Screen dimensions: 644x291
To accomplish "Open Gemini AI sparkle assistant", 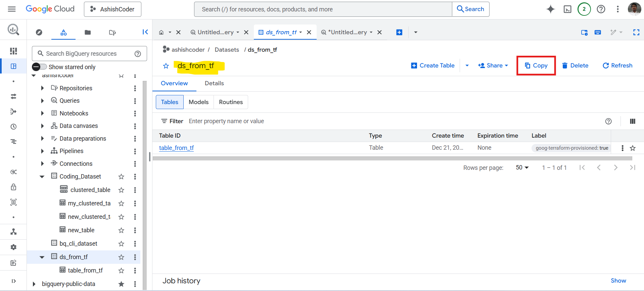I will [551, 9].
